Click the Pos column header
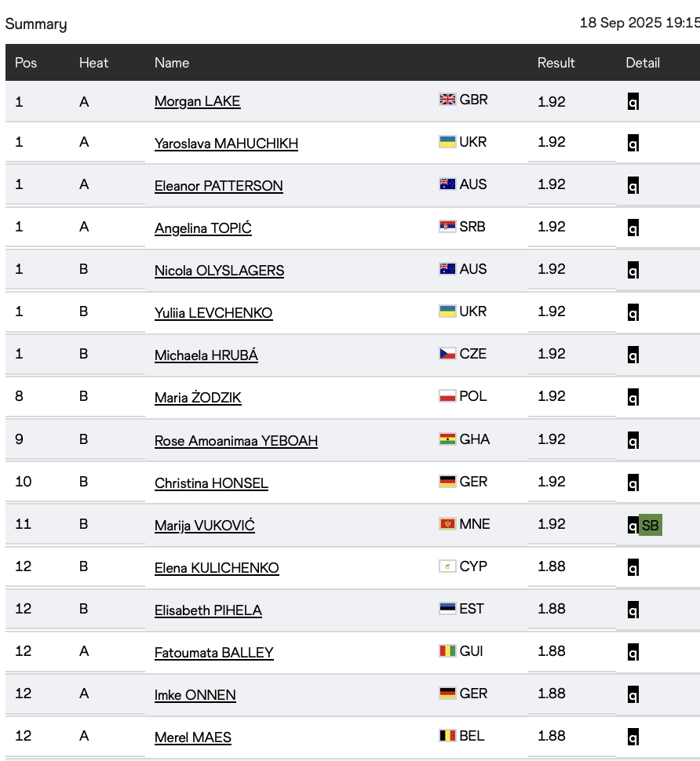 [26, 63]
